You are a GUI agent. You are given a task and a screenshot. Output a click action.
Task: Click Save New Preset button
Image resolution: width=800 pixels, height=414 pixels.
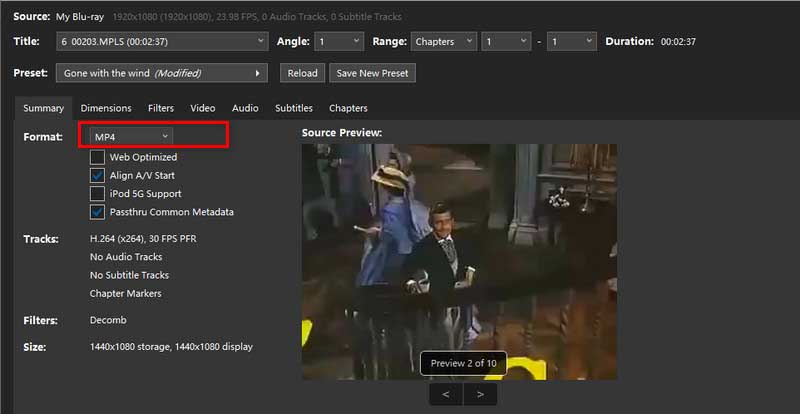[x=372, y=73]
